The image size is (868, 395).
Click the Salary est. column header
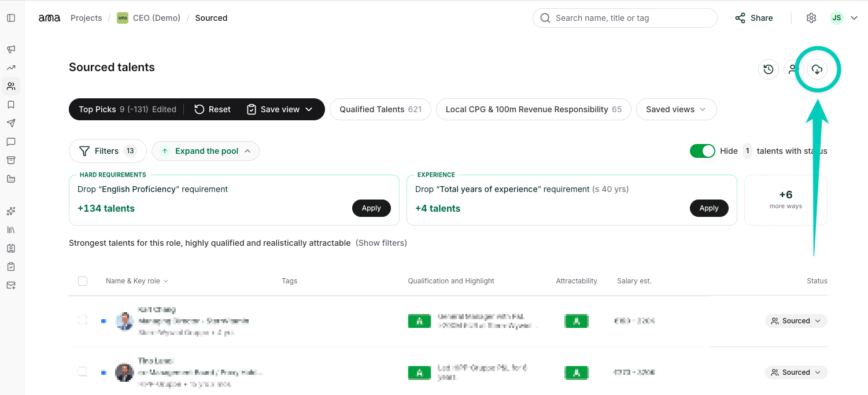[634, 281]
